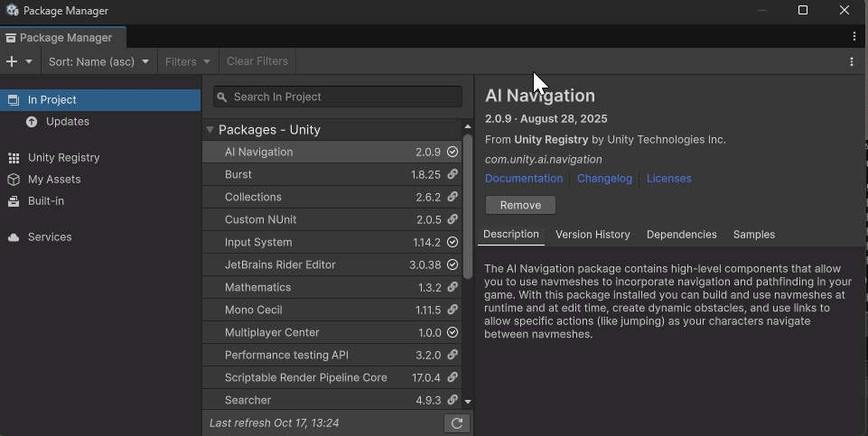Open the Filters dropdown

[187, 61]
